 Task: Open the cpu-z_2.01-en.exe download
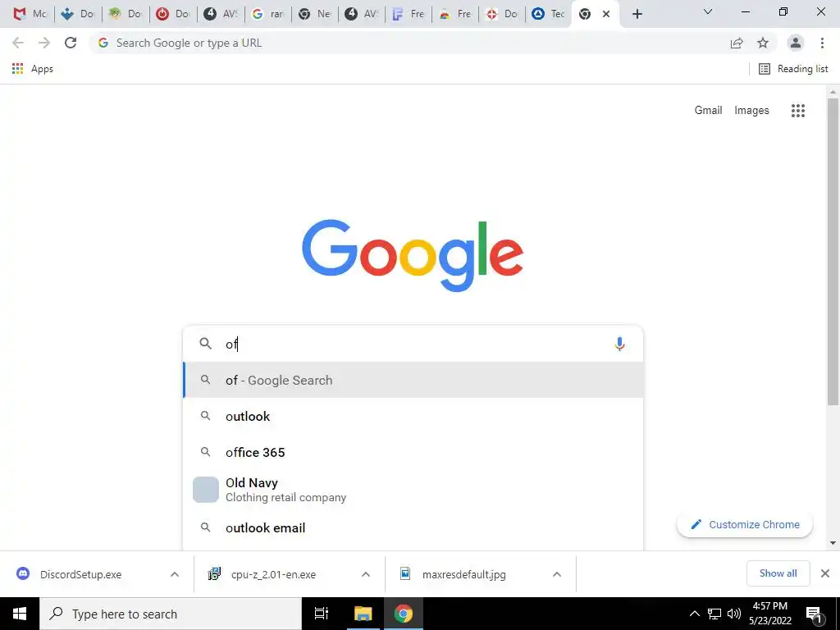(x=273, y=574)
